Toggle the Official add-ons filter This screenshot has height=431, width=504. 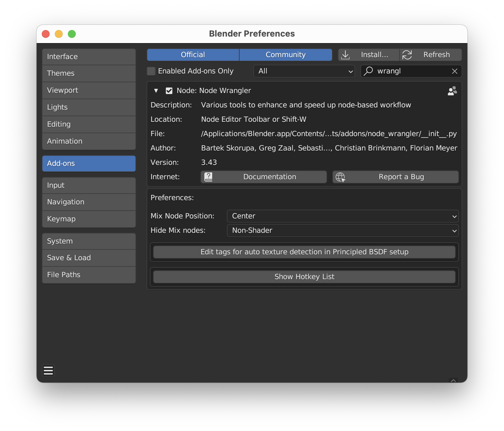click(193, 55)
